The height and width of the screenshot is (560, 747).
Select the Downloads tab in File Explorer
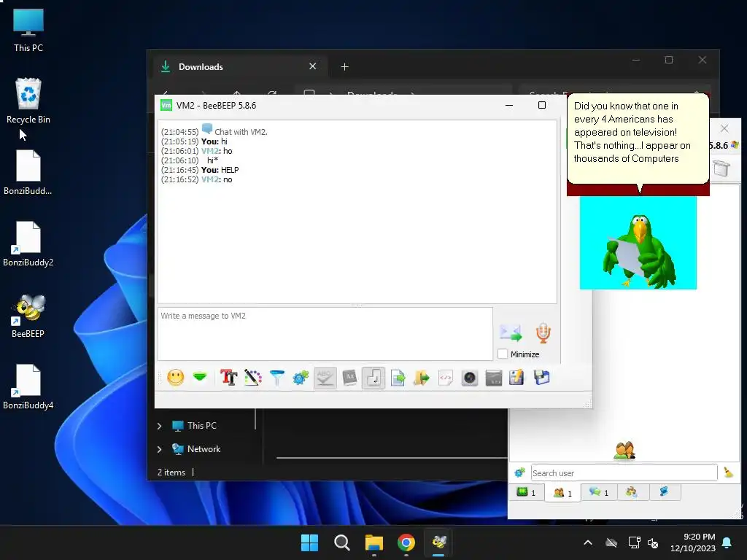(239, 66)
